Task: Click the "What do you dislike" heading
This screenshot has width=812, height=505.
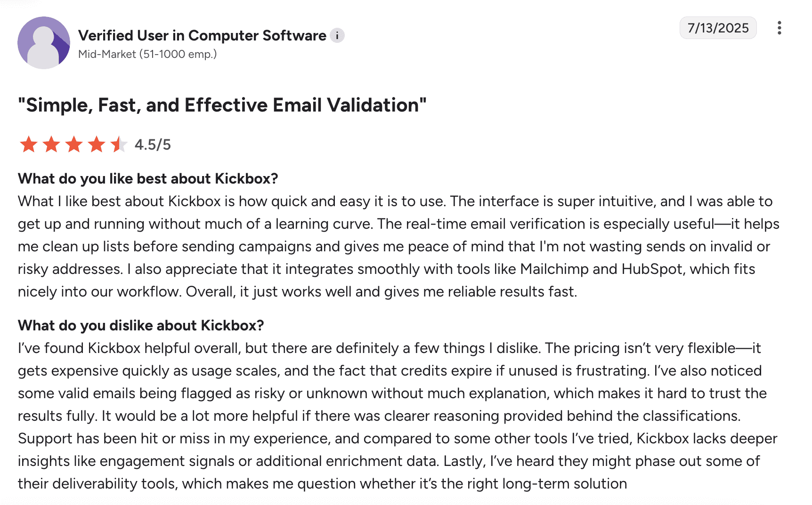Action: tap(141, 326)
